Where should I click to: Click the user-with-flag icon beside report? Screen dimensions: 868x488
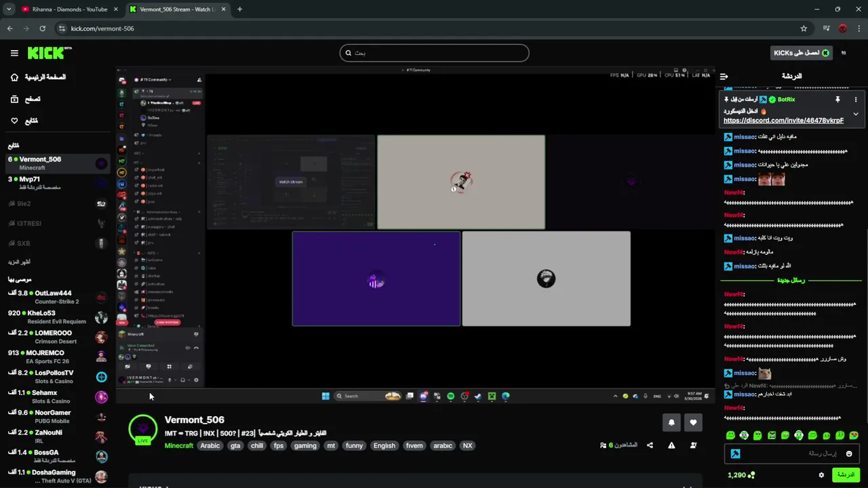click(693, 445)
